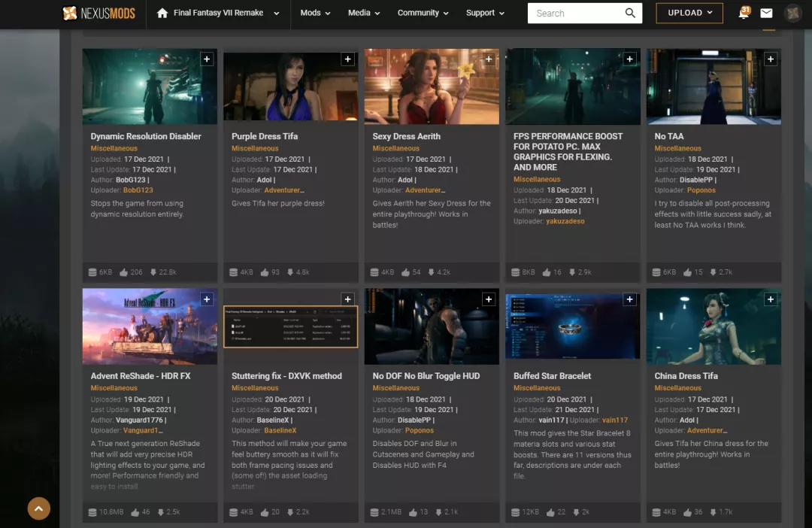
Task: Toggle plus button on No TAA thumbnail
Action: [x=771, y=59]
